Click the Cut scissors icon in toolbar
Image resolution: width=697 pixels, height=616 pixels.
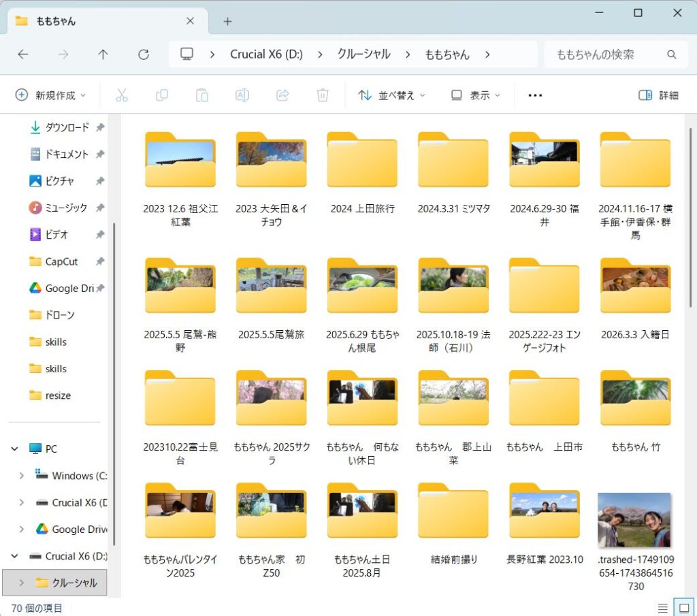(122, 95)
